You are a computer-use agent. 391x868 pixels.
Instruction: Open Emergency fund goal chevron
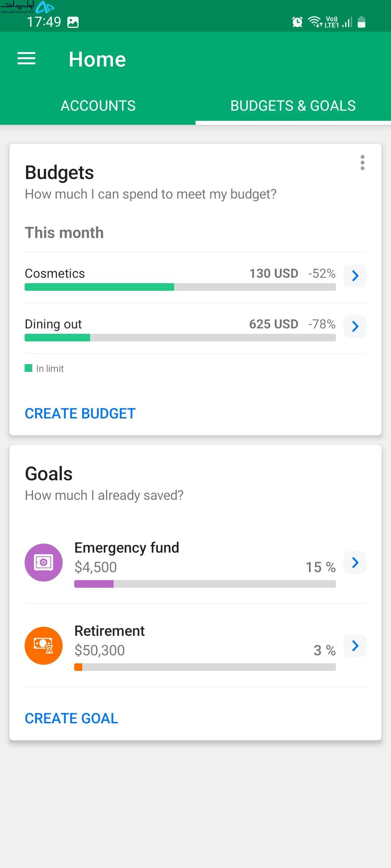(x=355, y=562)
